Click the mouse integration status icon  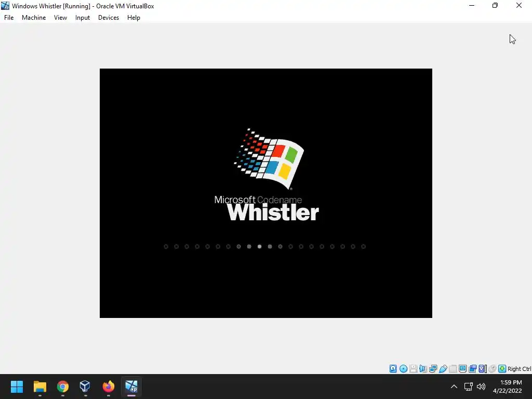pyautogui.click(x=493, y=368)
